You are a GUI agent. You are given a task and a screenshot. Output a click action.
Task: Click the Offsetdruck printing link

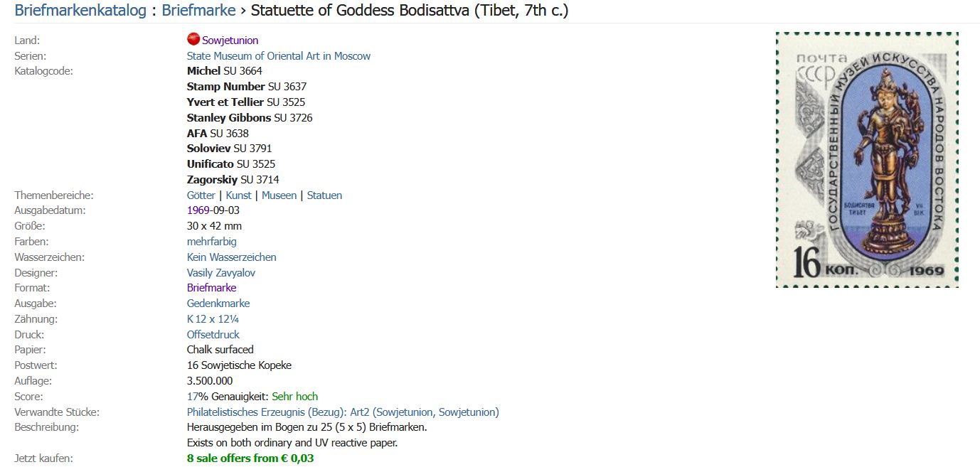(x=213, y=335)
